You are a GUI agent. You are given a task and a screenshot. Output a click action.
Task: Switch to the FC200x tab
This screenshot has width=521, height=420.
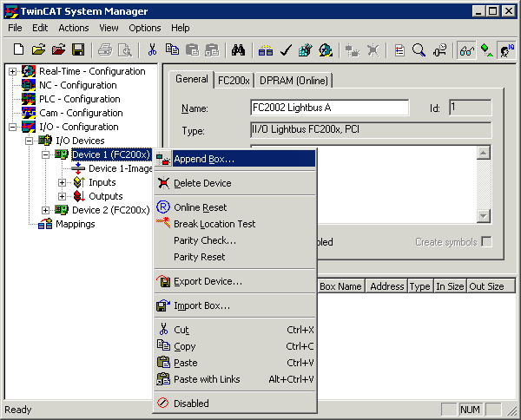tap(234, 81)
